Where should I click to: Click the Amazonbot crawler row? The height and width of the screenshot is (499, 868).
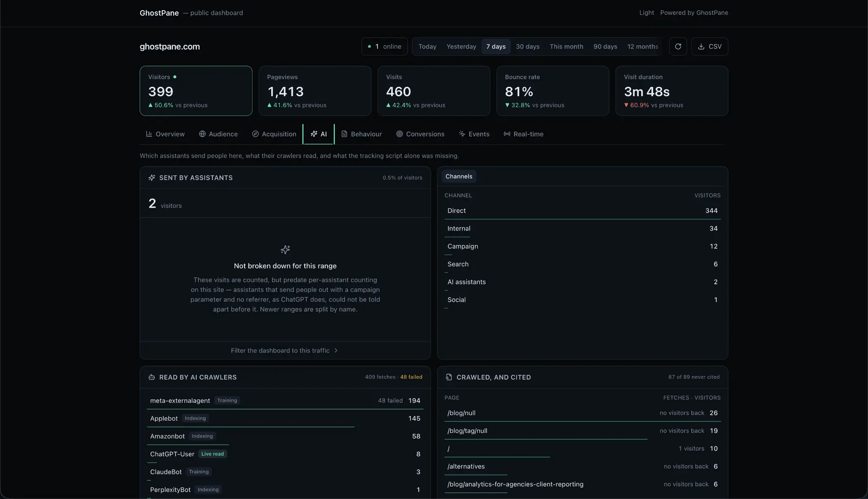(285, 436)
